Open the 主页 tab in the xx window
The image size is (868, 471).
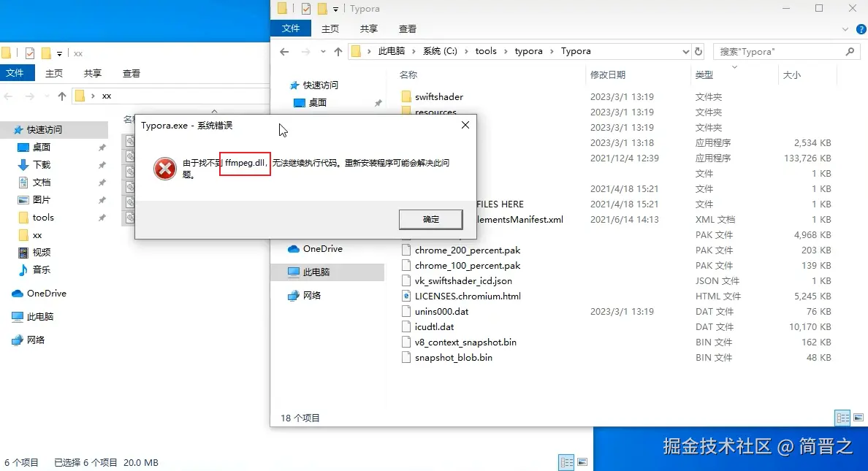[53, 73]
